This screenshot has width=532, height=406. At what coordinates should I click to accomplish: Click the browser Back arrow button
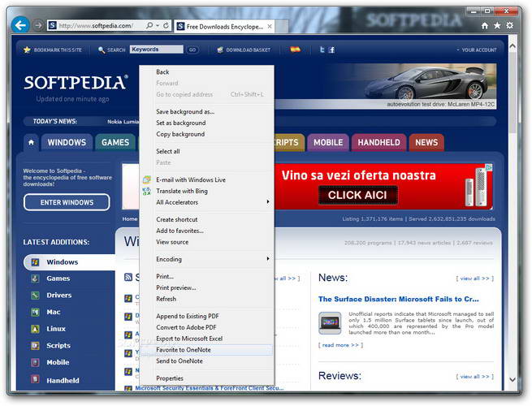[x=20, y=25]
